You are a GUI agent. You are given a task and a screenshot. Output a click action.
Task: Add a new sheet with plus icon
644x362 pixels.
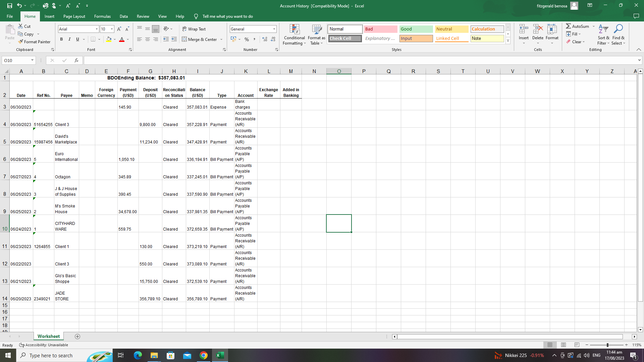pyautogui.click(x=77, y=337)
